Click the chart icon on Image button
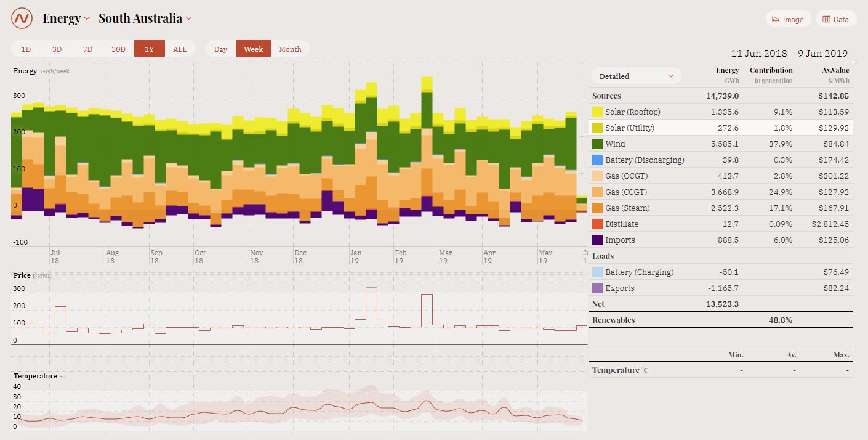 pyautogui.click(x=776, y=19)
